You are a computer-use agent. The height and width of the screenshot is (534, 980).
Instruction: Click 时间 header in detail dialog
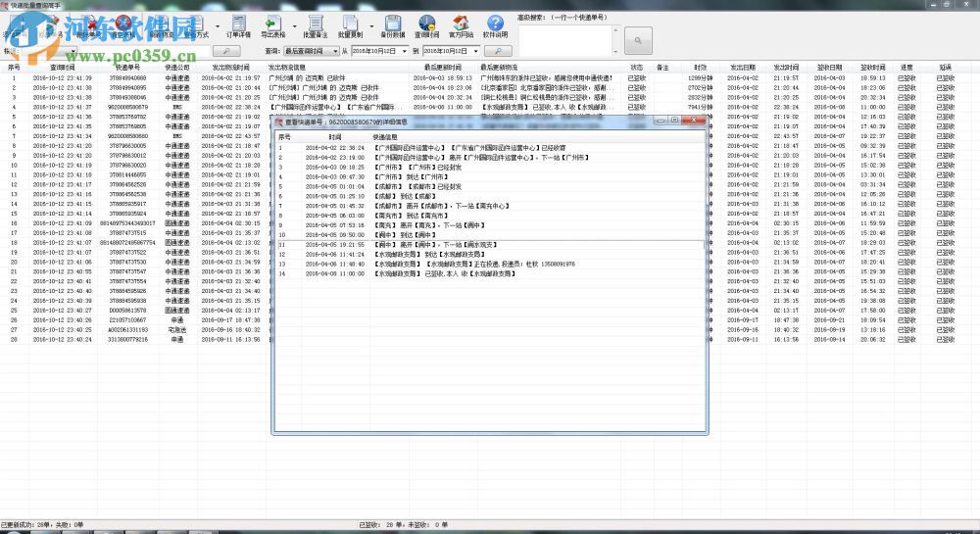point(335,137)
